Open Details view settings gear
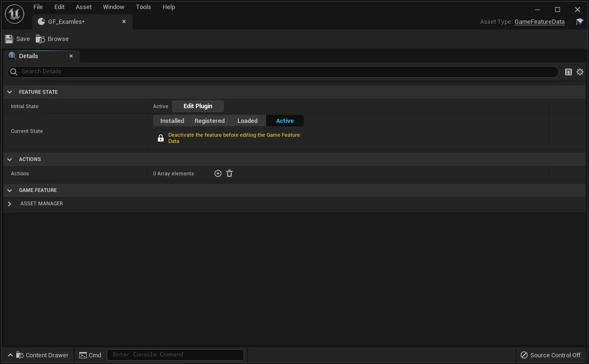The image size is (589, 364). (580, 72)
